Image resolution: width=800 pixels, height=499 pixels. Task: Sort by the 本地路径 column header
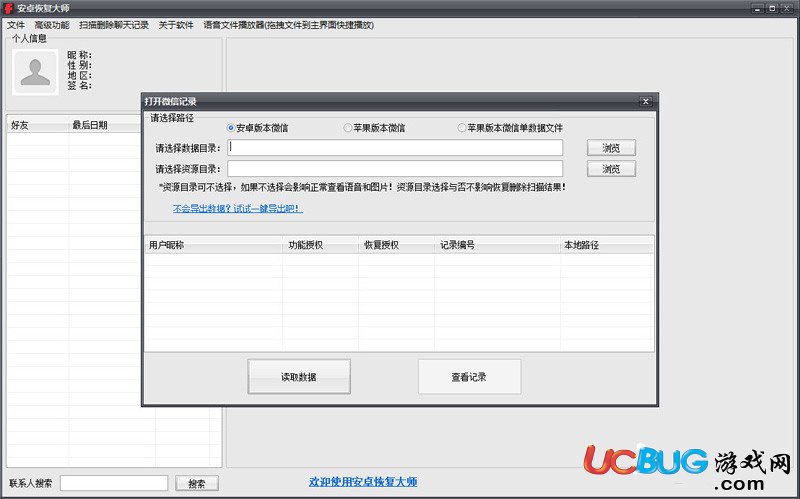coord(607,245)
